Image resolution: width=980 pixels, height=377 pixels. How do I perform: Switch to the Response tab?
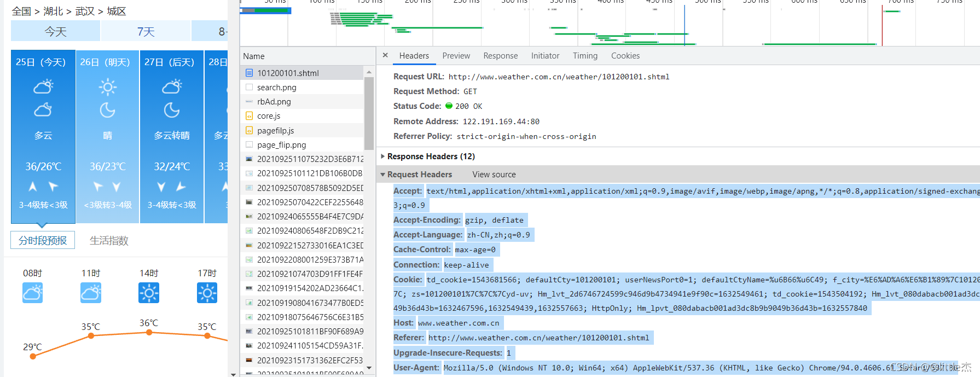point(500,56)
